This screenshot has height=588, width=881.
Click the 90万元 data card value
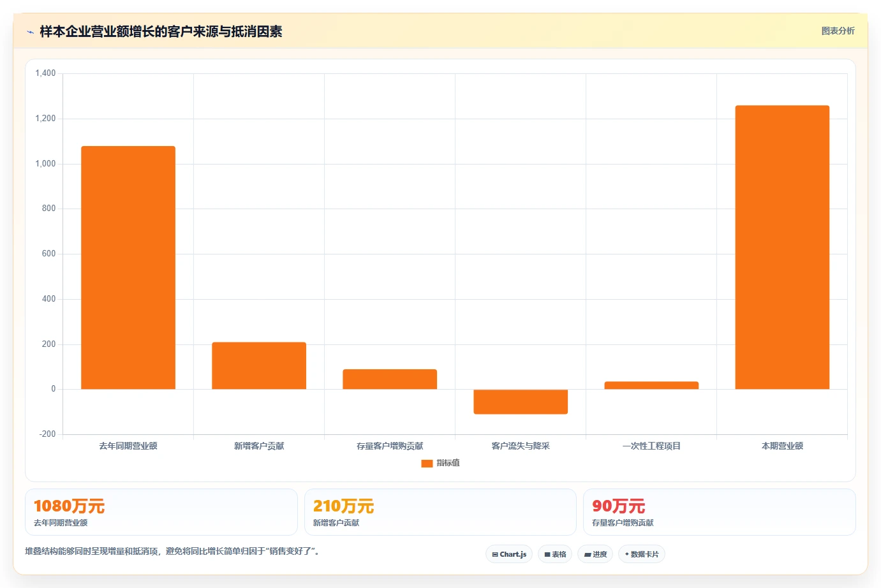click(x=618, y=506)
